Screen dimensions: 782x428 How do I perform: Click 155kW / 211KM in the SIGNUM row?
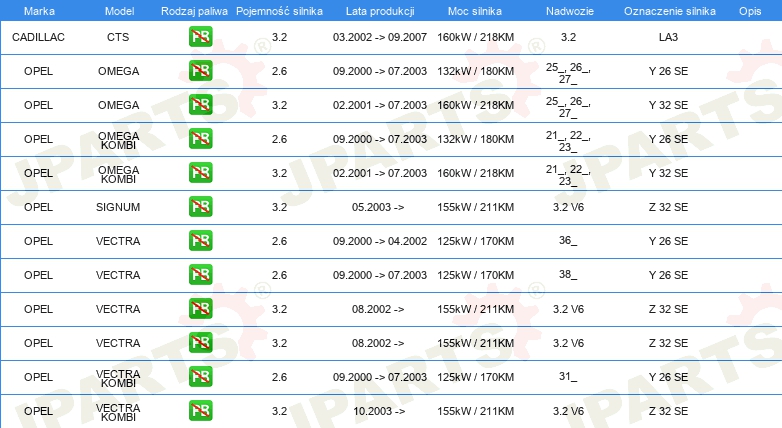click(x=476, y=207)
